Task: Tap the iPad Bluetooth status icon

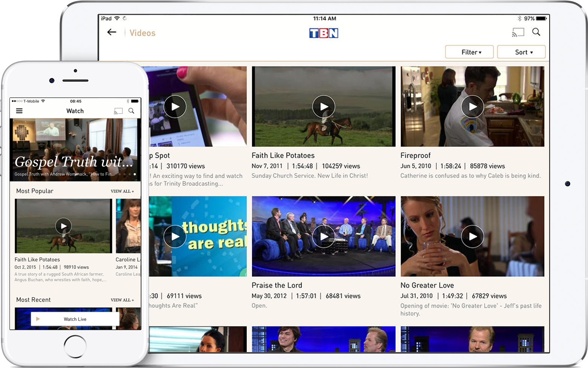Action: click(x=519, y=18)
